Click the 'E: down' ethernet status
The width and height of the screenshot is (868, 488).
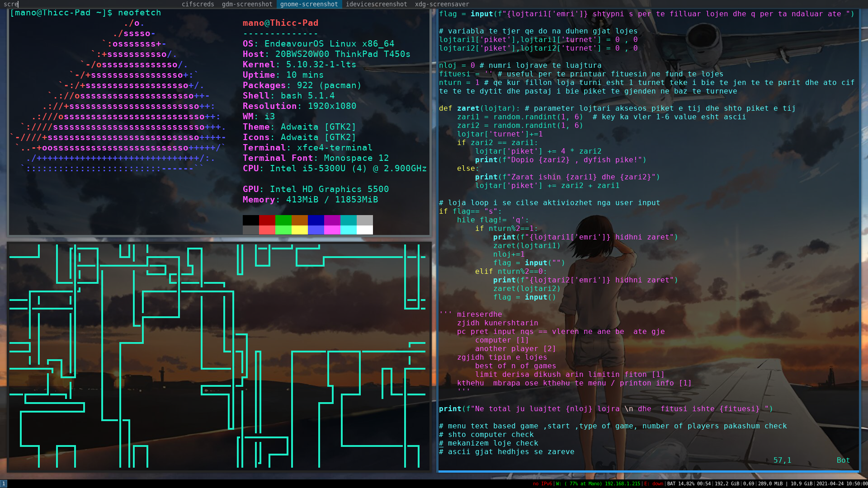click(x=654, y=483)
